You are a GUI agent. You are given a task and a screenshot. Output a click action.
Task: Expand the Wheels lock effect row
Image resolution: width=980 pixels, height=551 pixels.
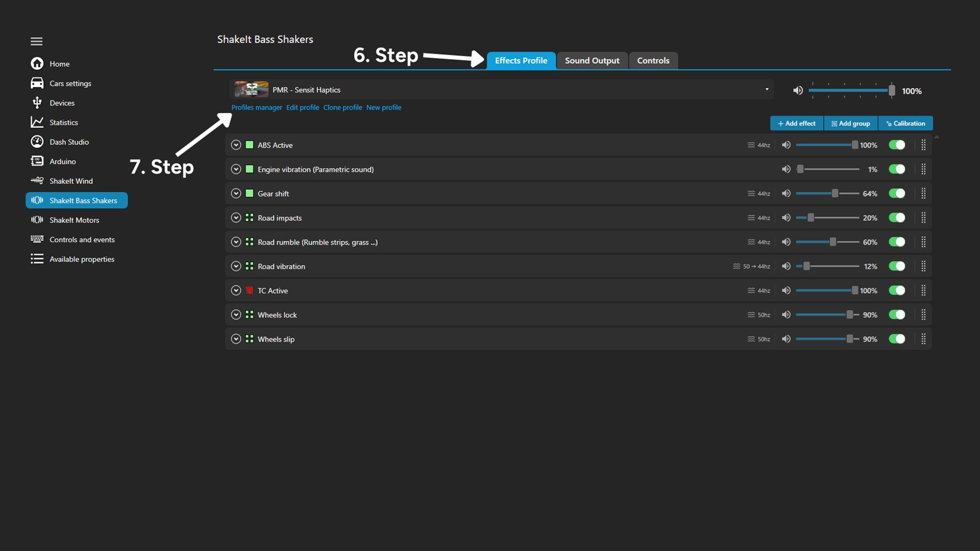click(x=236, y=315)
